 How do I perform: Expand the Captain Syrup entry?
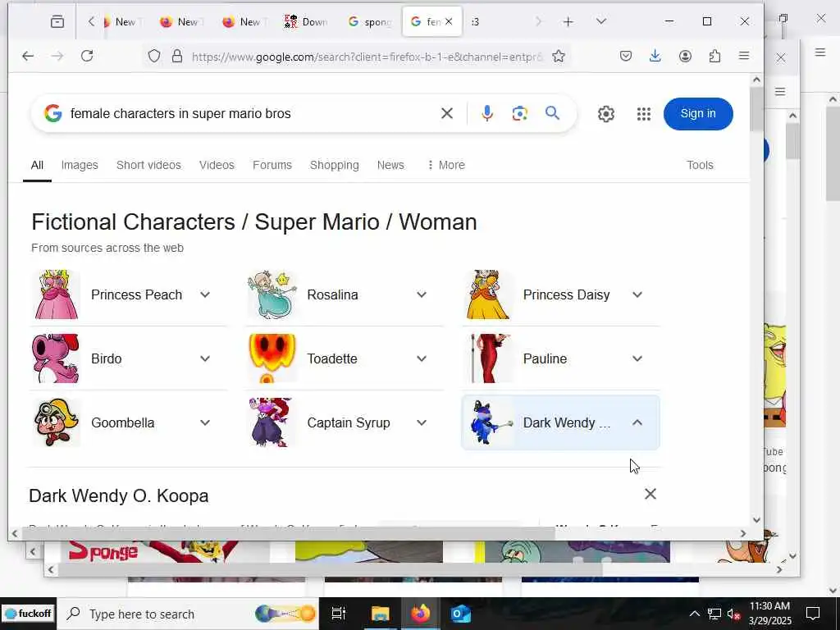[x=422, y=422]
